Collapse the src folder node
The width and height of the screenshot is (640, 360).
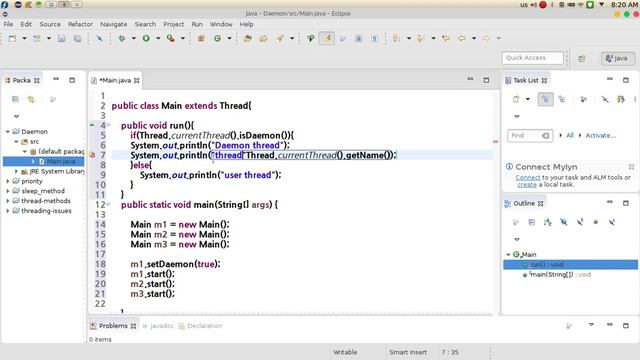point(16,142)
